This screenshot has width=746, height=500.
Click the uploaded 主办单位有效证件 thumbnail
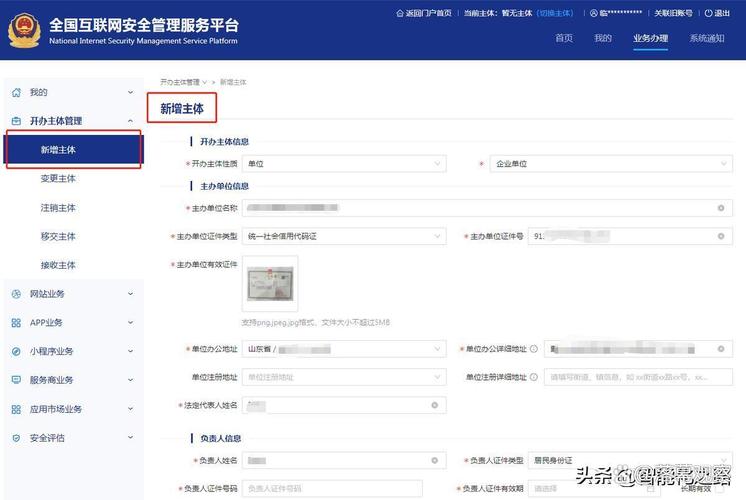270,283
